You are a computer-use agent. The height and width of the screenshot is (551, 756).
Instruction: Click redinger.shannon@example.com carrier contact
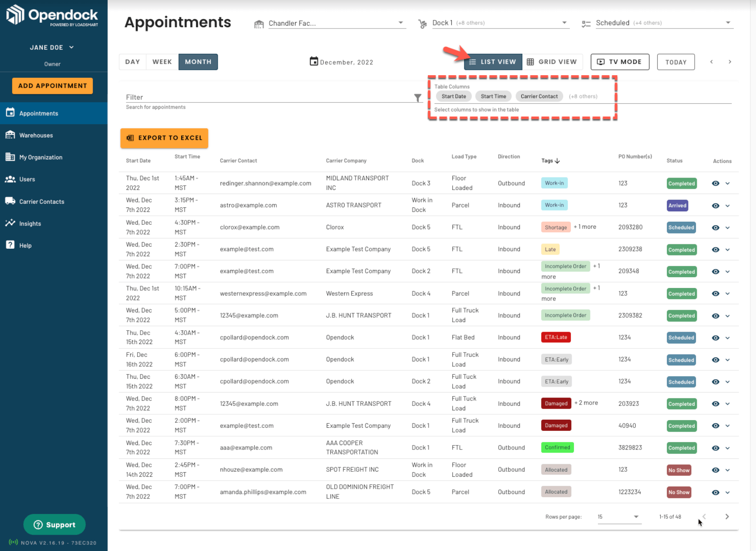point(265,183)
